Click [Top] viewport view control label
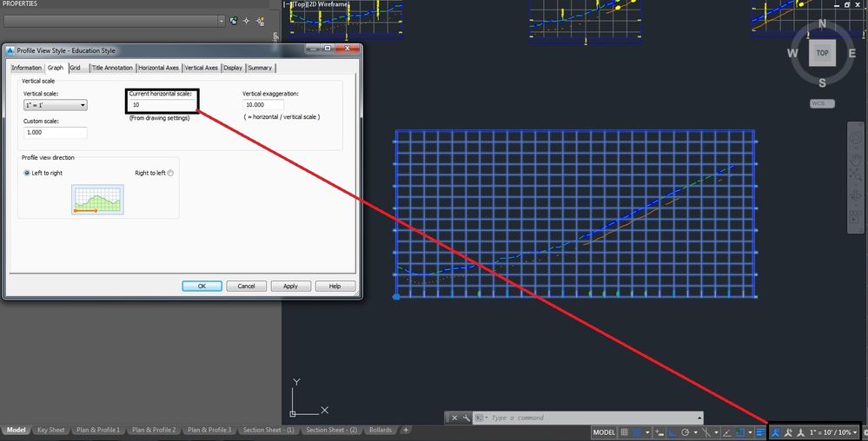The image size is (868, 441). coord(301,3)
